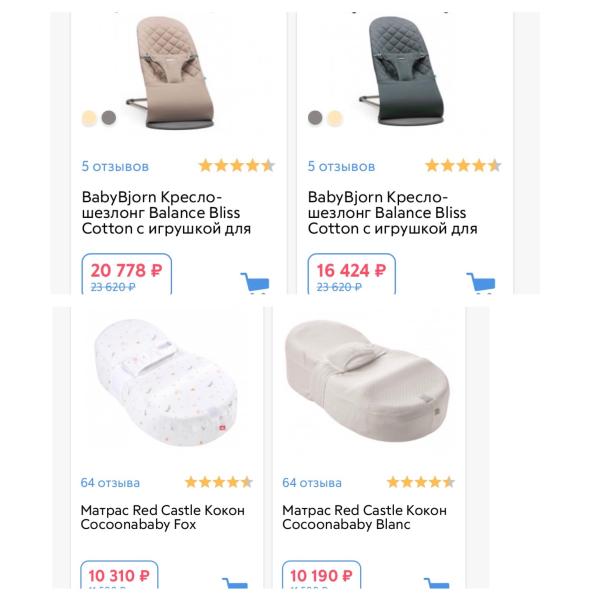Viewport: 601px width, 600px height.
Task: Select grey color swatch on second bouncer card
Action: pyautogui.click(x=316, y=117)
